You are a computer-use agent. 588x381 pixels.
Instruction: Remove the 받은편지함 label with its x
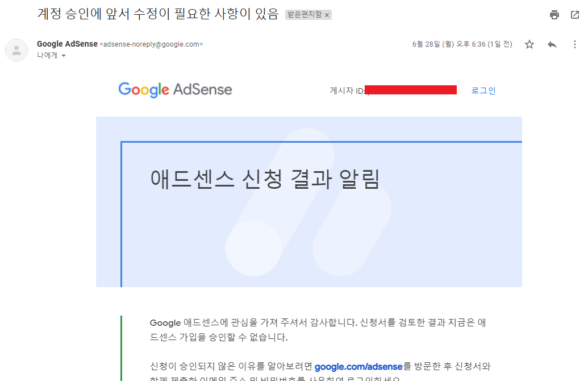point(327,15)
